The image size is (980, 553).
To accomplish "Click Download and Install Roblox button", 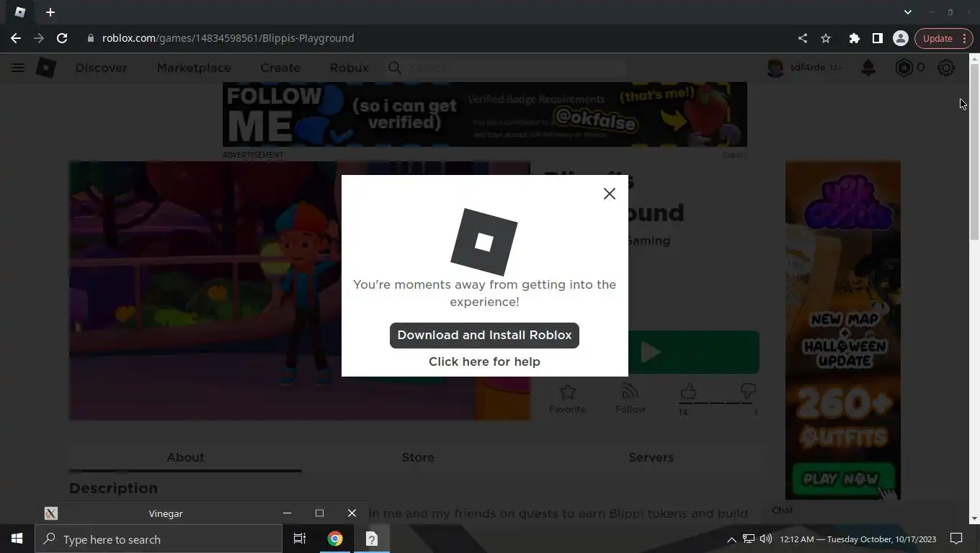I will point(484,336).
